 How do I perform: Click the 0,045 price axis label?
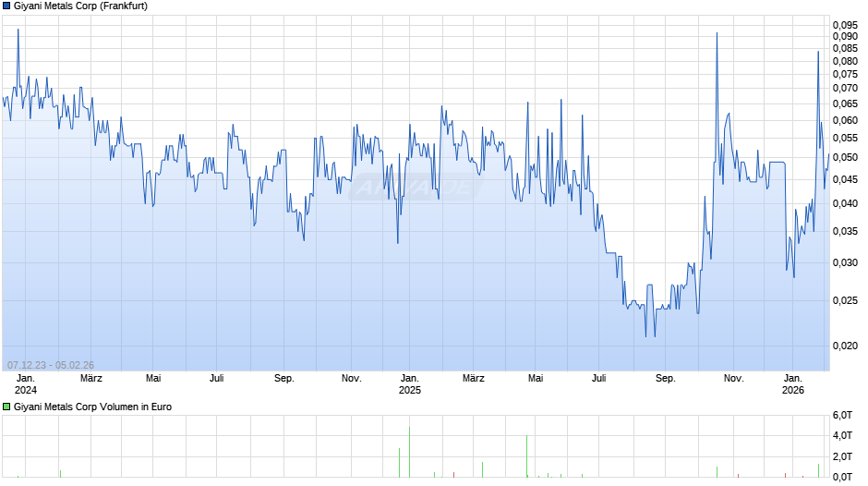coord(845,179)
